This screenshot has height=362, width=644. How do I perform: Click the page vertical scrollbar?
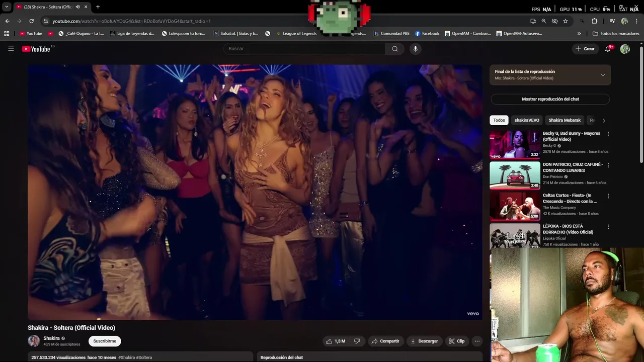tap(641, 104)
